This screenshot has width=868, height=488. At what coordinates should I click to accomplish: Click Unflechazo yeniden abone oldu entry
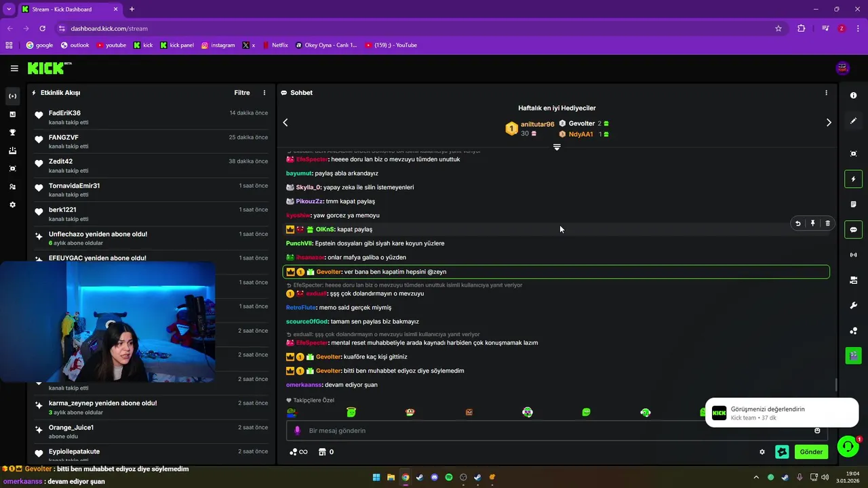152,239
